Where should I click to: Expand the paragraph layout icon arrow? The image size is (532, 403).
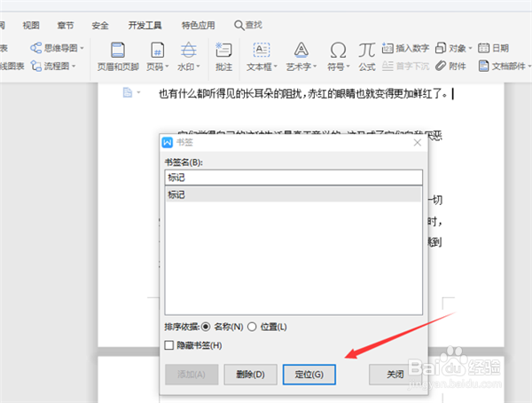point(138,92)
